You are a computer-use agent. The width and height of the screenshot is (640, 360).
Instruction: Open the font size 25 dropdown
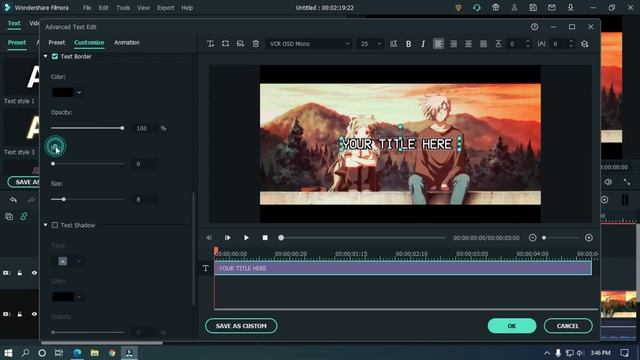[x=370, y=44]
